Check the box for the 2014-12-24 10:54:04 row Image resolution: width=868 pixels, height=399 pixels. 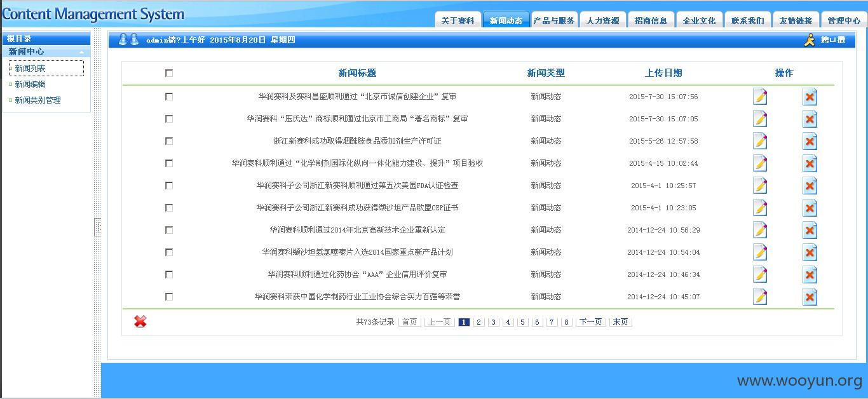click(169, 252)
